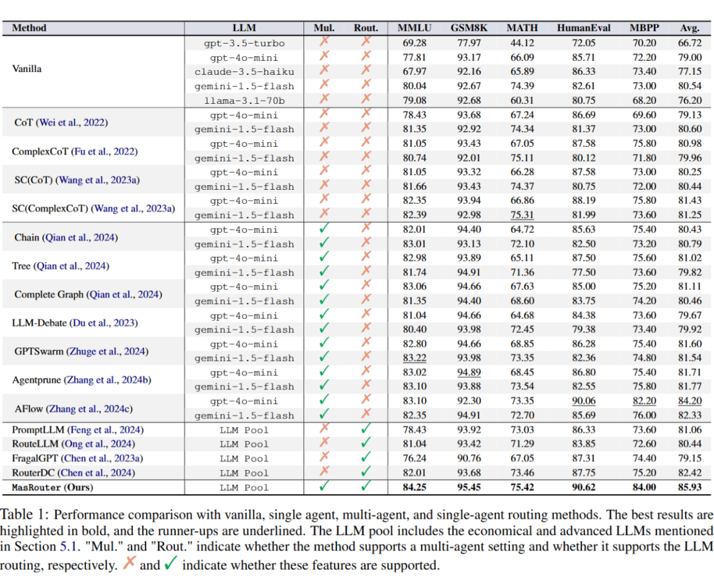
Task: Select the gpt-3.5-turbo LLM cell
Action: [244, 43]
